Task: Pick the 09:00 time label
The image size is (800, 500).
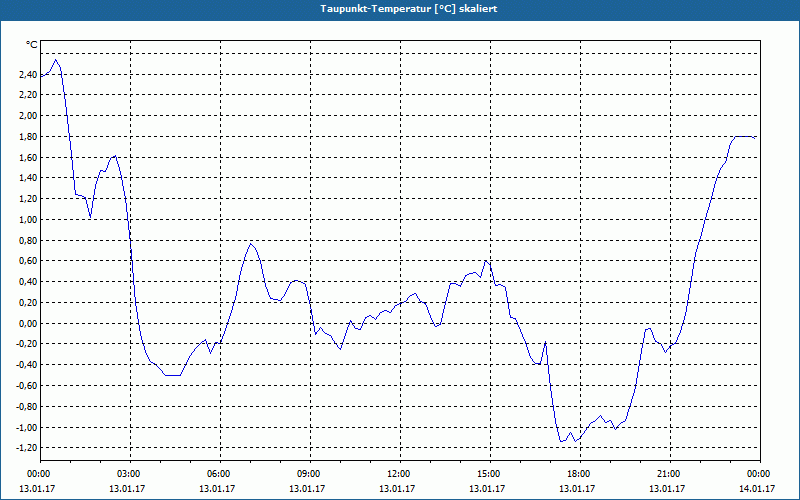Action: (x=310, y=474)
